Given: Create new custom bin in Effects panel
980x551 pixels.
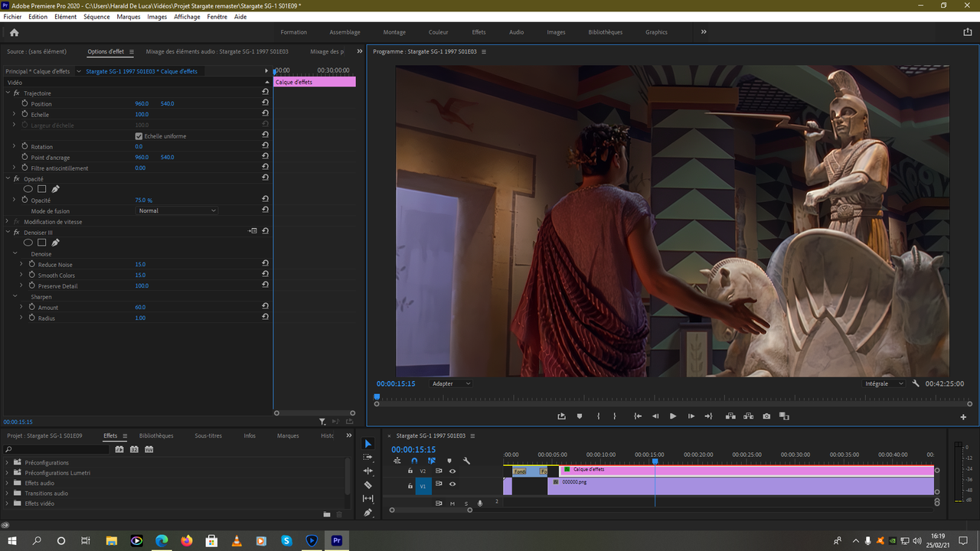Looking at the screenshot, I should (x=327, y=514).
